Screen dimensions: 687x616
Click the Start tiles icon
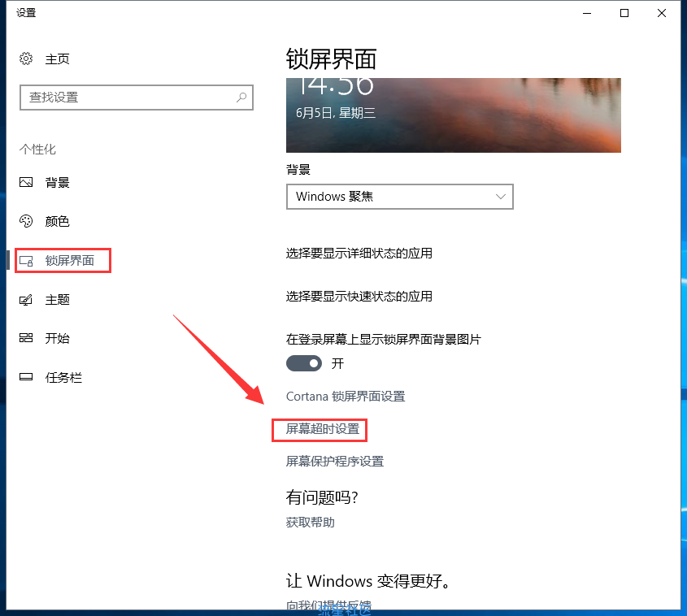point(26,337)
